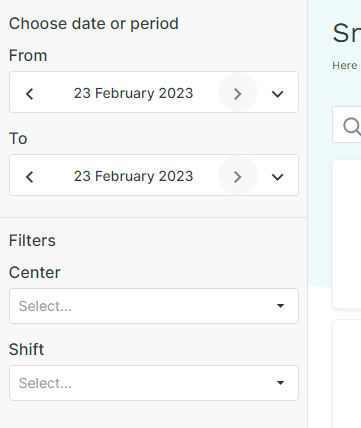
Task: Open the To date calendar dropdown chevron
Action: [277, 177]
